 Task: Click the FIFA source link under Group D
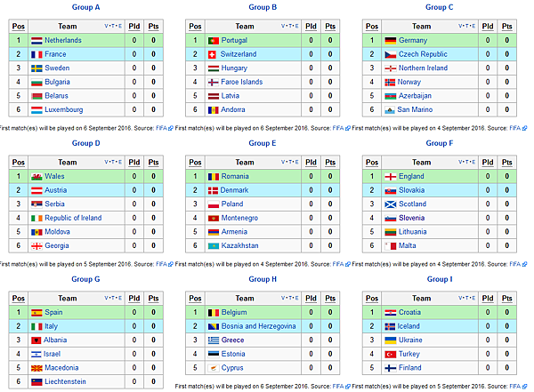point(161,264)
